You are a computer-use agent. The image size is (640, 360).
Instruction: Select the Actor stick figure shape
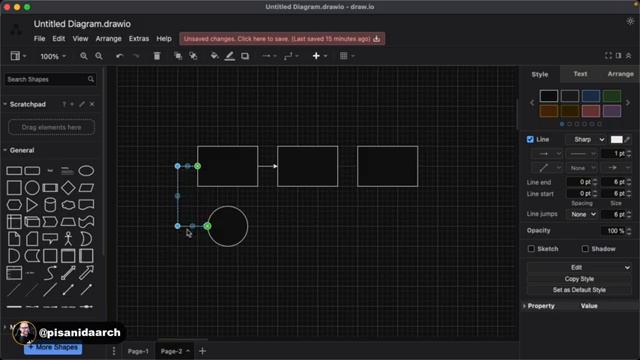click(68, 239)
